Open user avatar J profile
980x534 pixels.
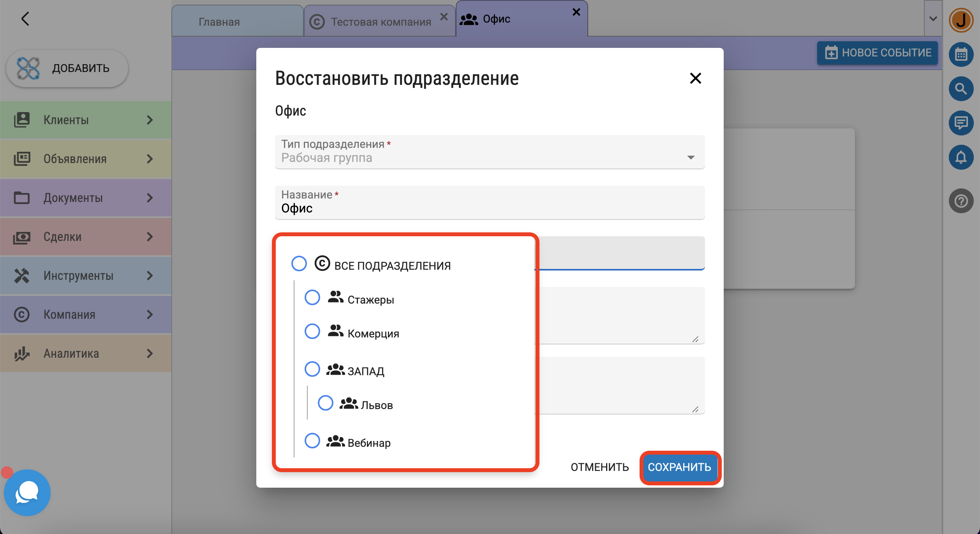pos(961,20)
